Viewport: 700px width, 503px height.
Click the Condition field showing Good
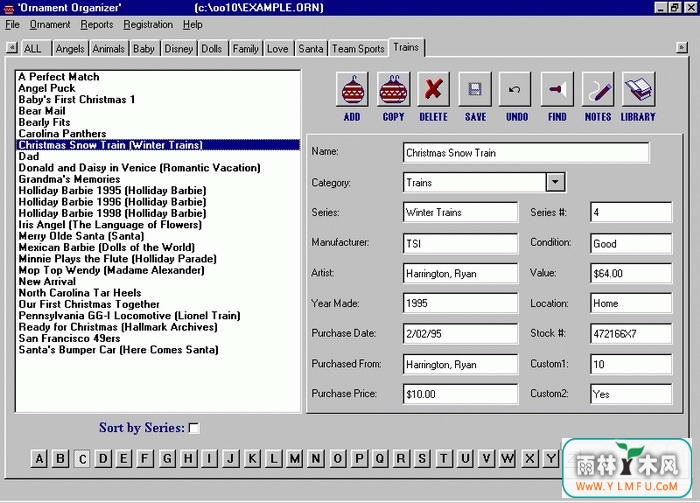pos(631,243)
